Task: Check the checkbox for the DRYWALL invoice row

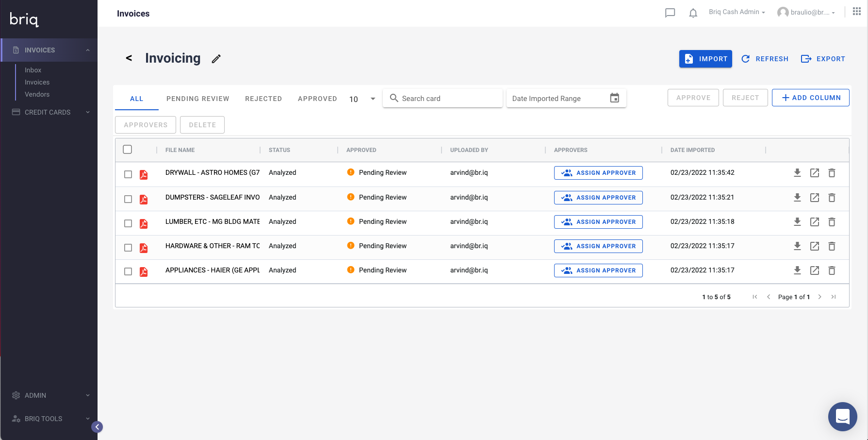Action: pyautogui.click(x=128, y=174)
